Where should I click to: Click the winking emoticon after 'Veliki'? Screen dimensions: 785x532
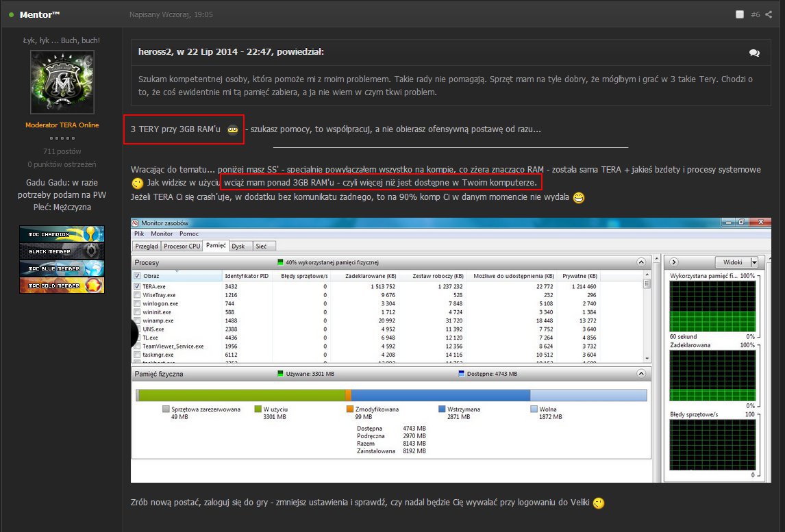click(598, 503)
